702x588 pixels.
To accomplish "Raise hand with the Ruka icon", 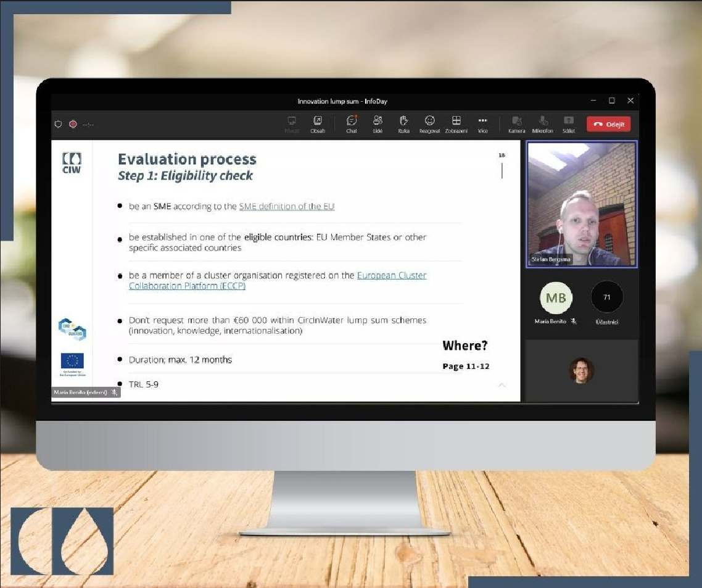I will (x=403, y=123).
